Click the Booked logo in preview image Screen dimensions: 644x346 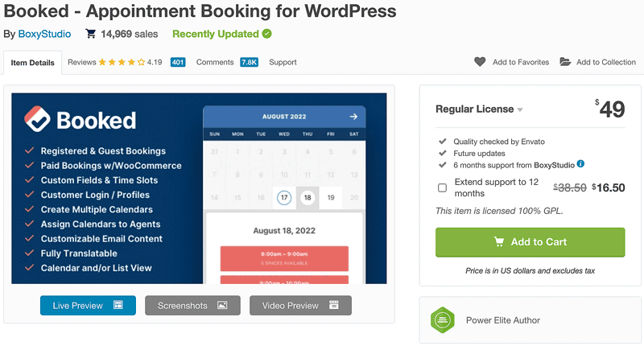[x=80, y=120]
